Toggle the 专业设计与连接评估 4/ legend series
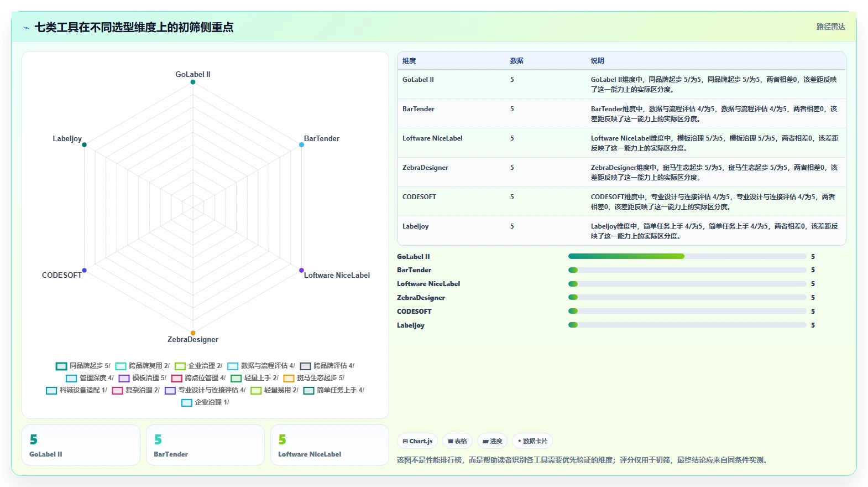The height and width of the screenshot is (487, 868). [x=205, y=390]
